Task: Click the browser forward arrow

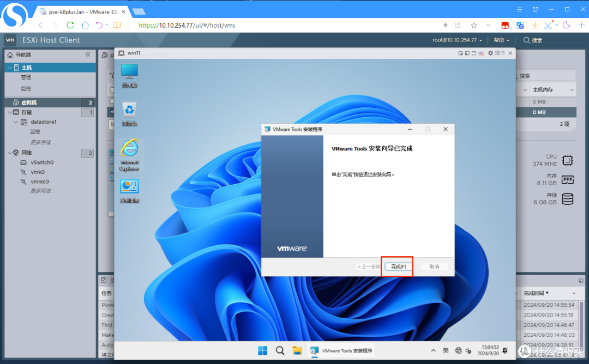Action: 55,25
